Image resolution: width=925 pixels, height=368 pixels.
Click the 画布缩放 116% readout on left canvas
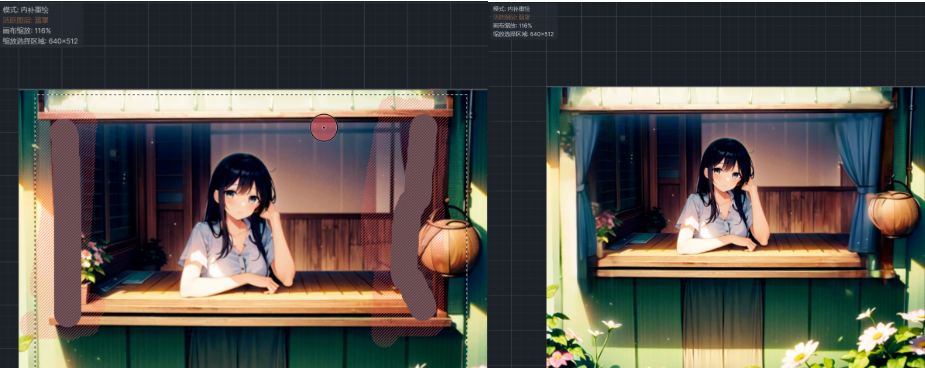click(27, 30)
